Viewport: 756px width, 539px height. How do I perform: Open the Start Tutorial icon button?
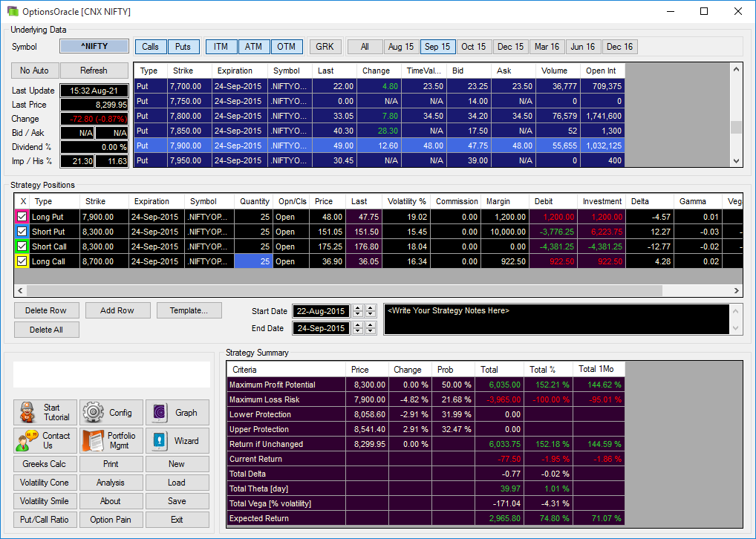(45, 412)
